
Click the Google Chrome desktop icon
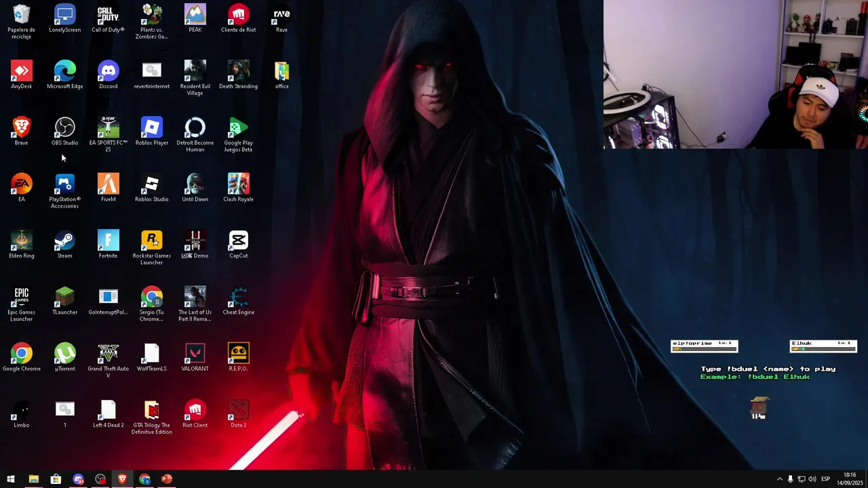coord(22,357)
